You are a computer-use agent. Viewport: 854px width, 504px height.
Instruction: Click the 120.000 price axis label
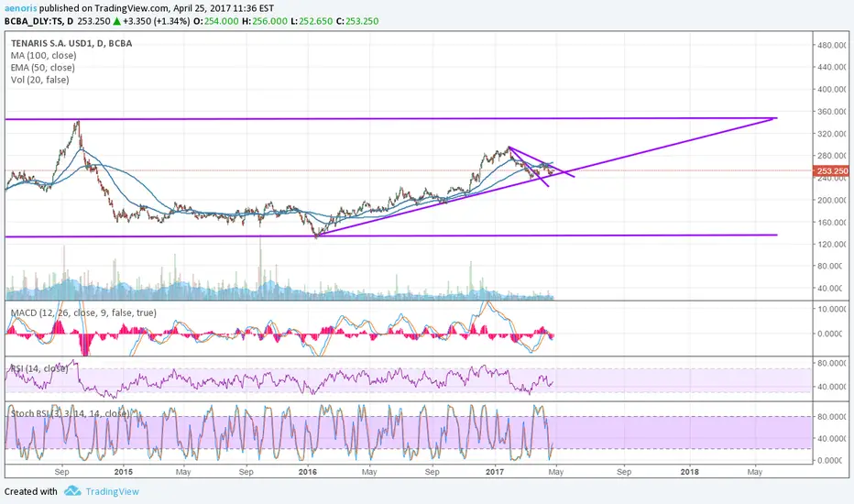[832, 244]
